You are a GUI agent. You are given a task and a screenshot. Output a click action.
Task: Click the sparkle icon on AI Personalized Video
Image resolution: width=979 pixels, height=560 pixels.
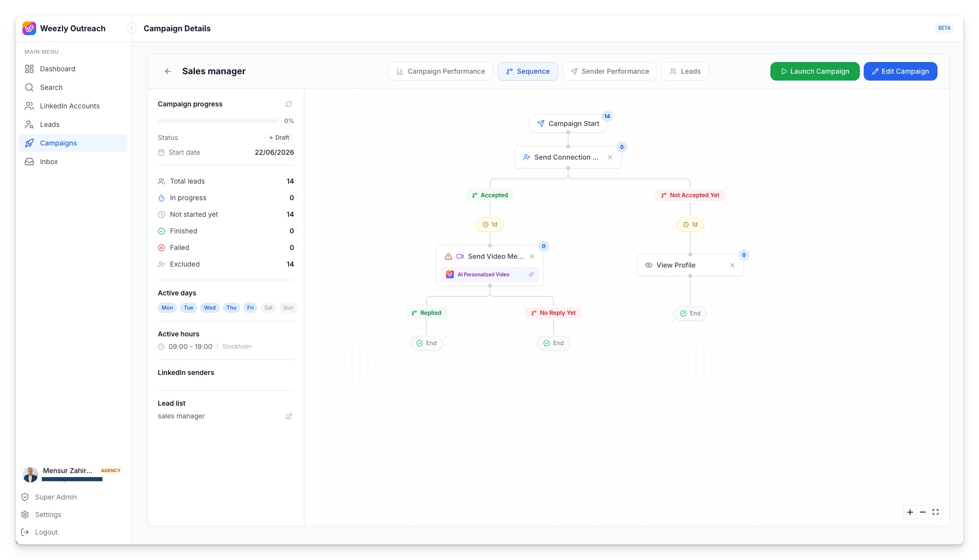[x=532, y=274]
